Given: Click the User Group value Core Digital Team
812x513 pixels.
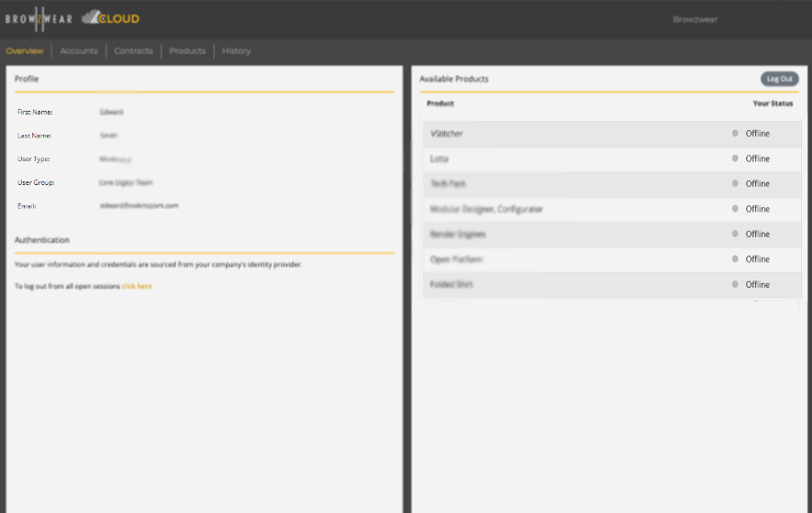Looking at the screenshot, I should (125, 182).
